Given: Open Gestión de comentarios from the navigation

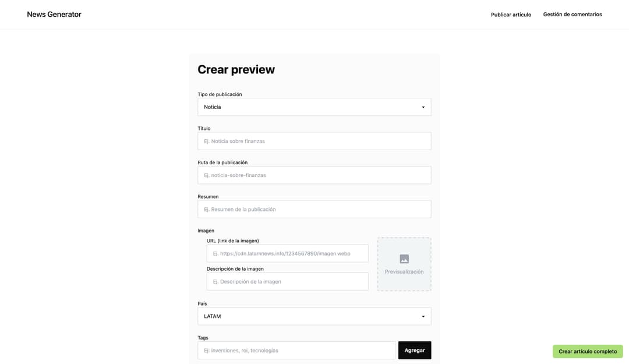Looking at the screenshot, I should click(573, 15).
